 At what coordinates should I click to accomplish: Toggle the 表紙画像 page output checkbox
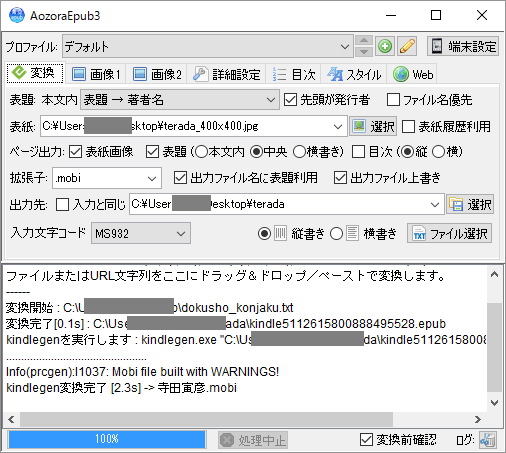coord(75,152)
